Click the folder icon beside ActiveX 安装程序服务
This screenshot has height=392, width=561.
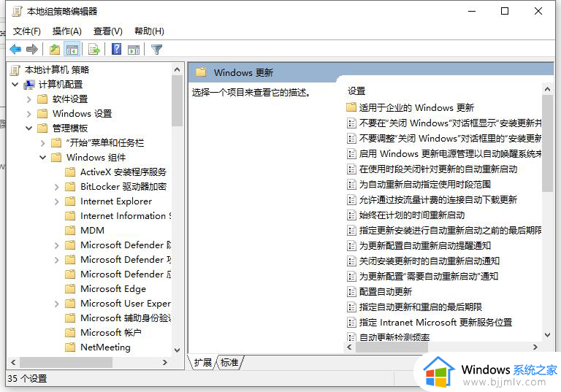click(70, 172)
